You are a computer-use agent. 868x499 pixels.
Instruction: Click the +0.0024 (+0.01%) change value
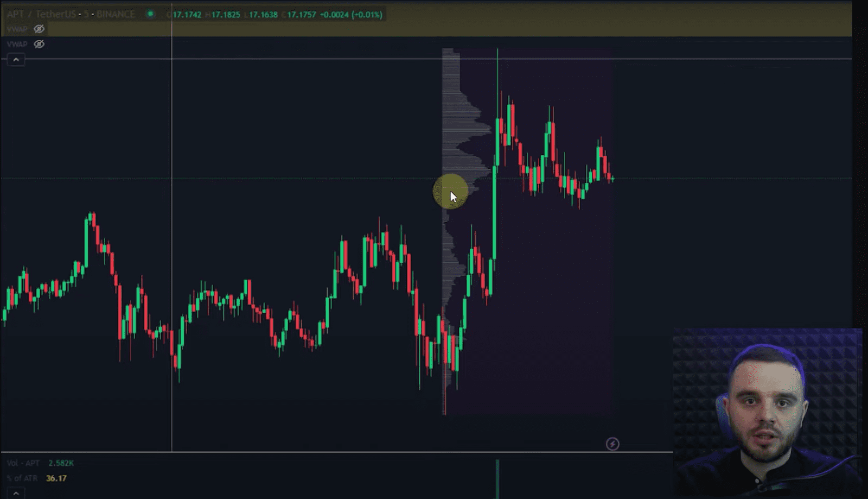click(351, 15)
